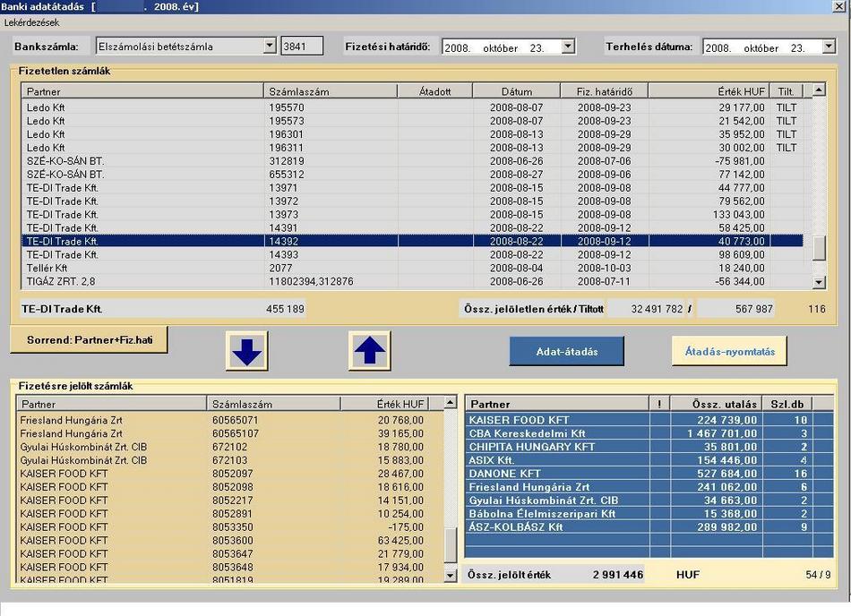Image resolution: width=851 pixels, height=616 pixels.
Task: Select Gyulai Húskombinát invoice 672103
Action: (230, 460)
